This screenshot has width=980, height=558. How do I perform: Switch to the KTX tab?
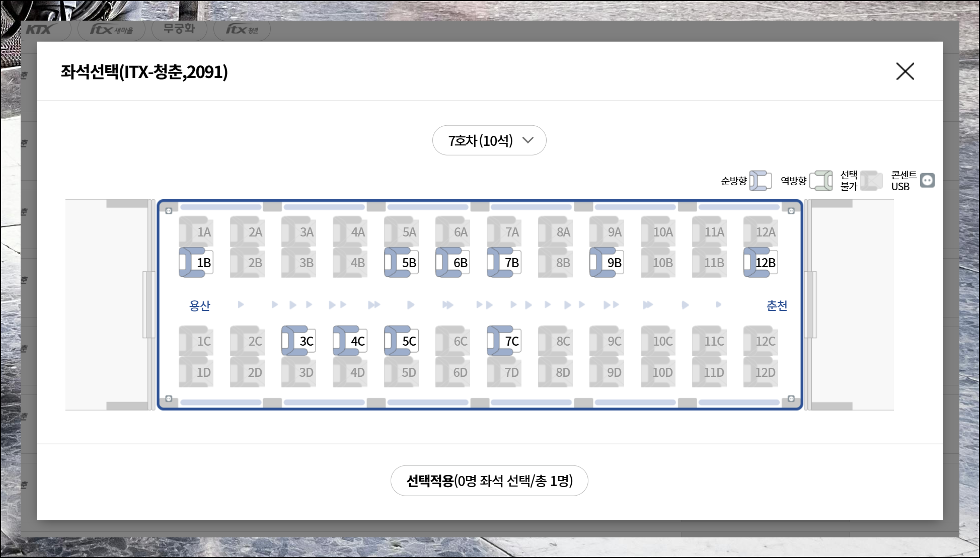point(39,30)
